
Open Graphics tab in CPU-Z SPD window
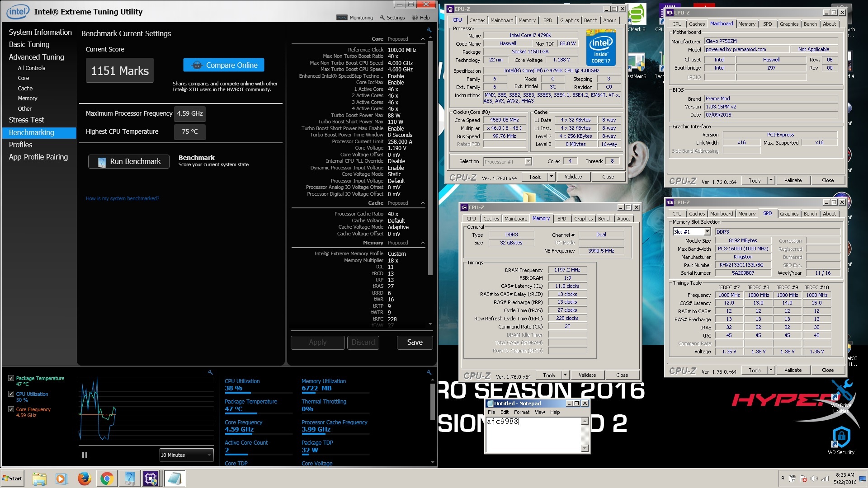pyautogui.click(x=789, y=214)
